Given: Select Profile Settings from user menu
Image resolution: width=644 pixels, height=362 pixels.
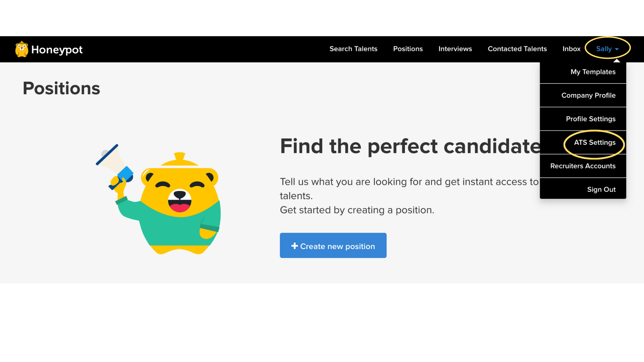Looking at the screenshot, I should click(590, 119).
